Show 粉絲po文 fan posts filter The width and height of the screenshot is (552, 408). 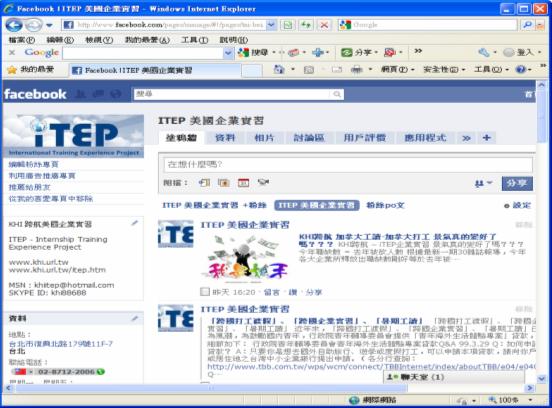[x=385, y=205]
